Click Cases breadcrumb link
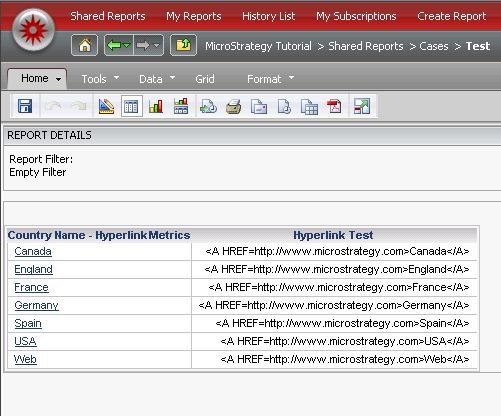Screen dimensions: 501x416 click(434, 46)
